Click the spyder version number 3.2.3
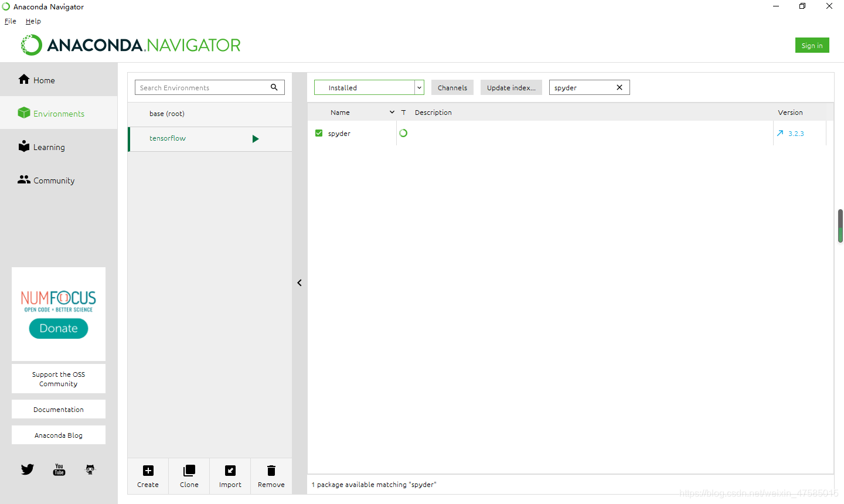 796,134
